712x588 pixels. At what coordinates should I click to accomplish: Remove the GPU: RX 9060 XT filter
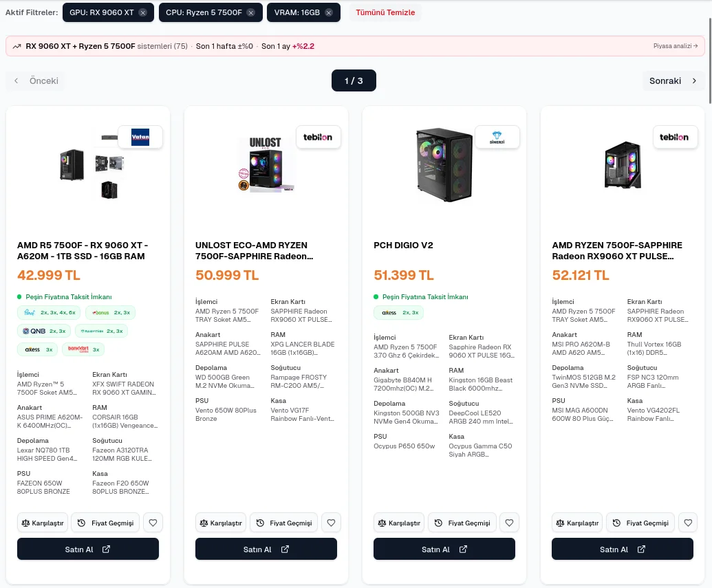tap(142, 12)
